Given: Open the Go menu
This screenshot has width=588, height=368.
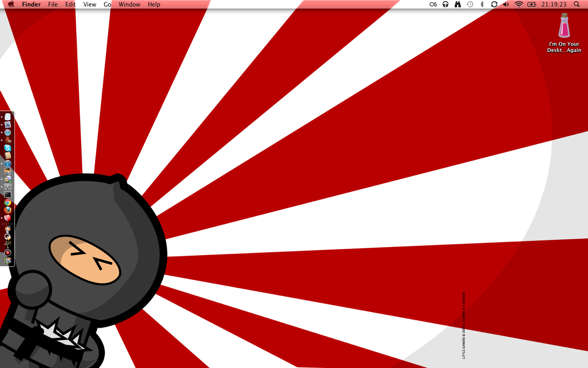Looking at the screenshot, I should coord(107,4).
